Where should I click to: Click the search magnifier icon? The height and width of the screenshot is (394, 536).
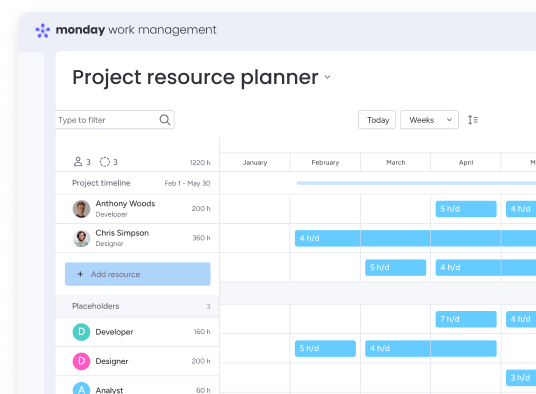[165, 120]
